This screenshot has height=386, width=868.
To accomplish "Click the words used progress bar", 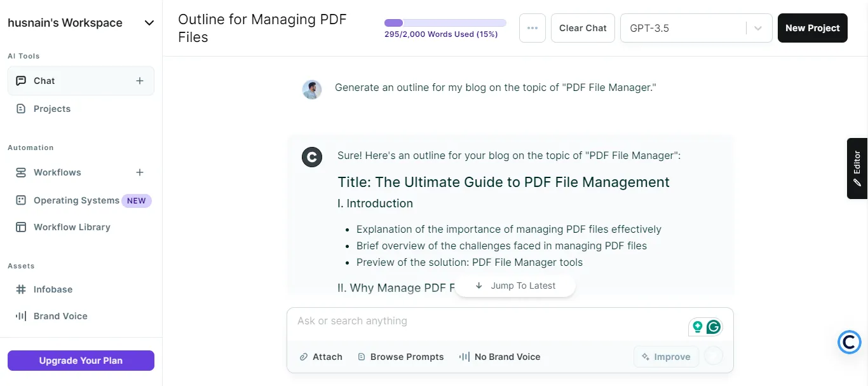I will 445,22.
